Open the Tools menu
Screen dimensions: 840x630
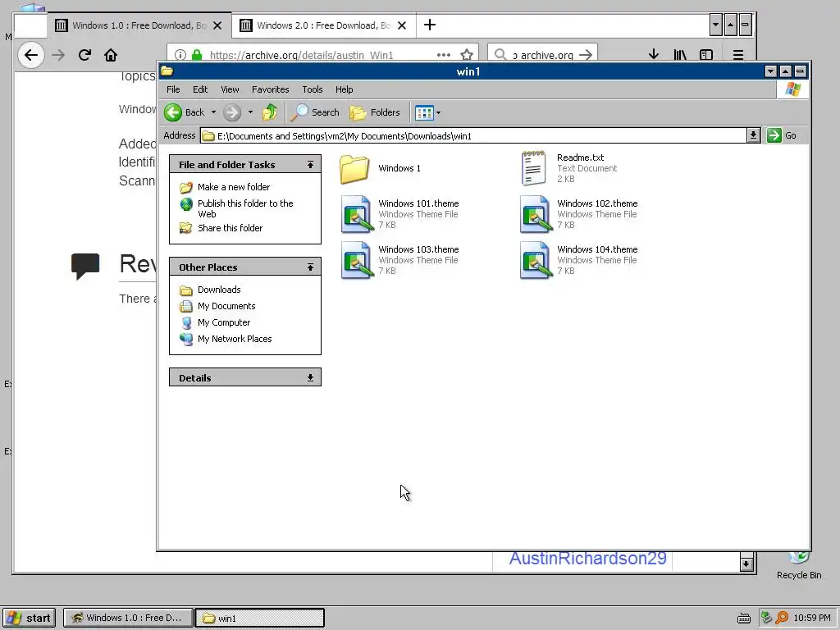pos(313,89)
